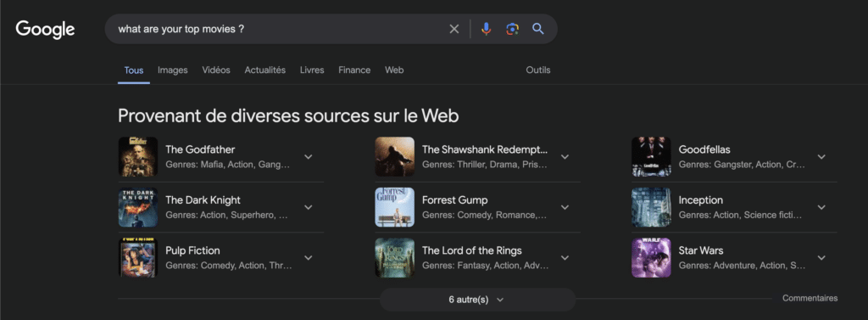Click 'Genres: Thriller, Drama, Pris…' text

pos(485,165)
